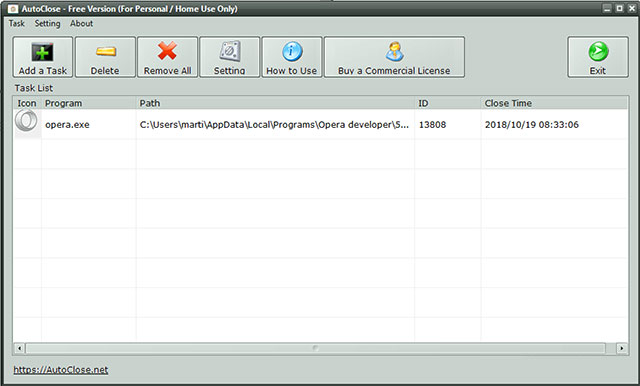Click Buy a Commercial License button
Viewport: 640px width, 386px height.
click(x=394, y=57)
